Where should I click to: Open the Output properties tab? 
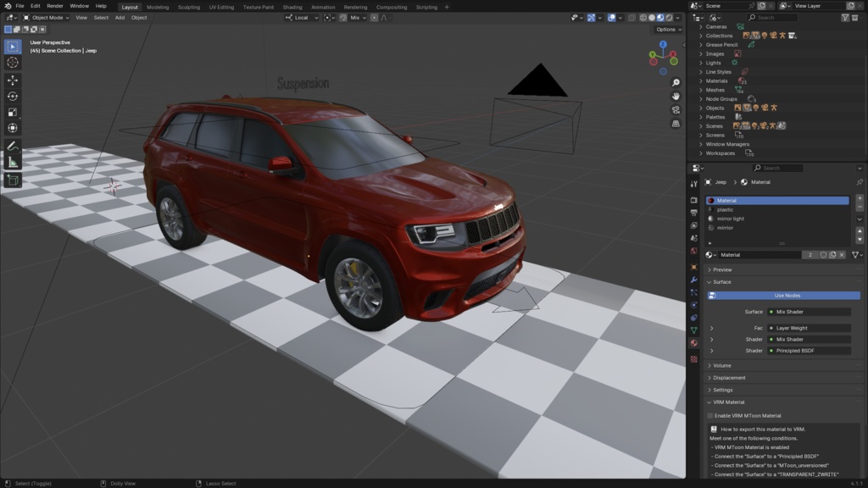pyautogui.click(x=693, y=213)
